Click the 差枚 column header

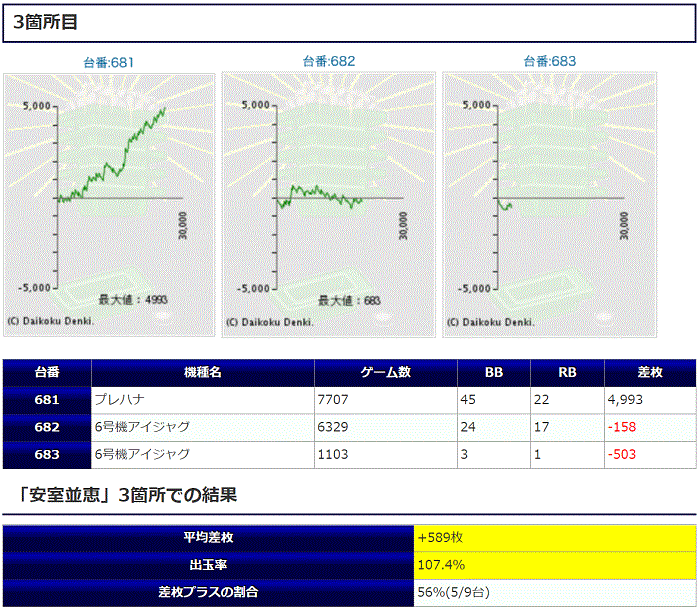pos(650,373)
